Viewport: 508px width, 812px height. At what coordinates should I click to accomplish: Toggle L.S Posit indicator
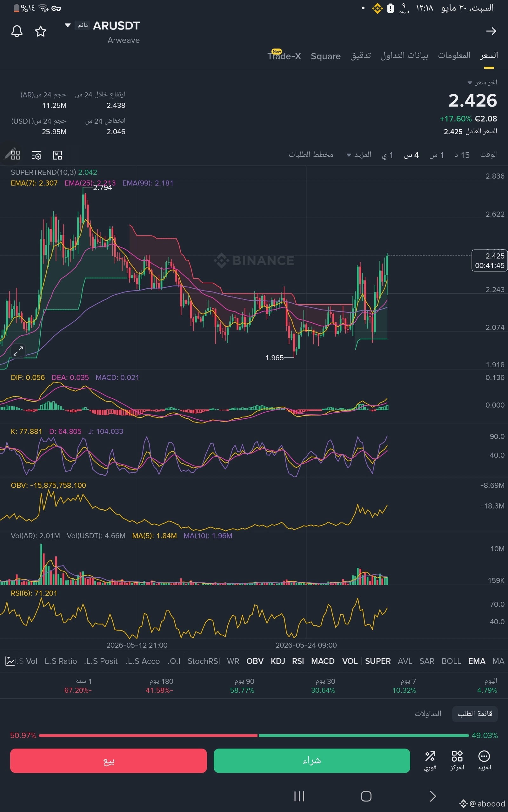click(x=101, y=661)
